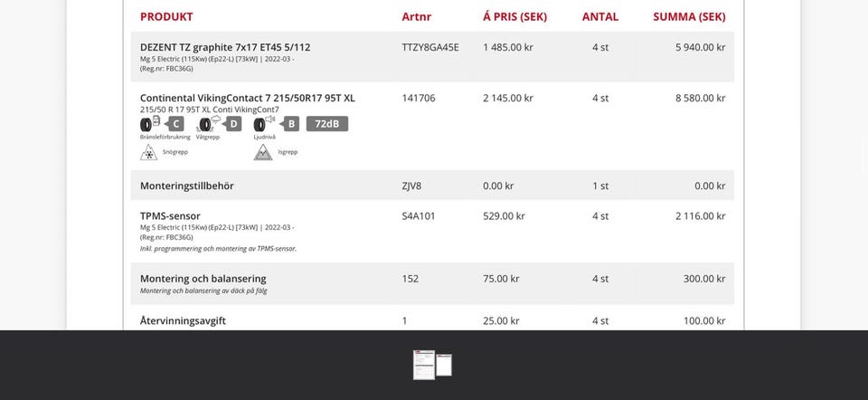This screenshot has height=400, width=868.
Task: Click the snow grip snowflake icon
Action: pos(148,151)
